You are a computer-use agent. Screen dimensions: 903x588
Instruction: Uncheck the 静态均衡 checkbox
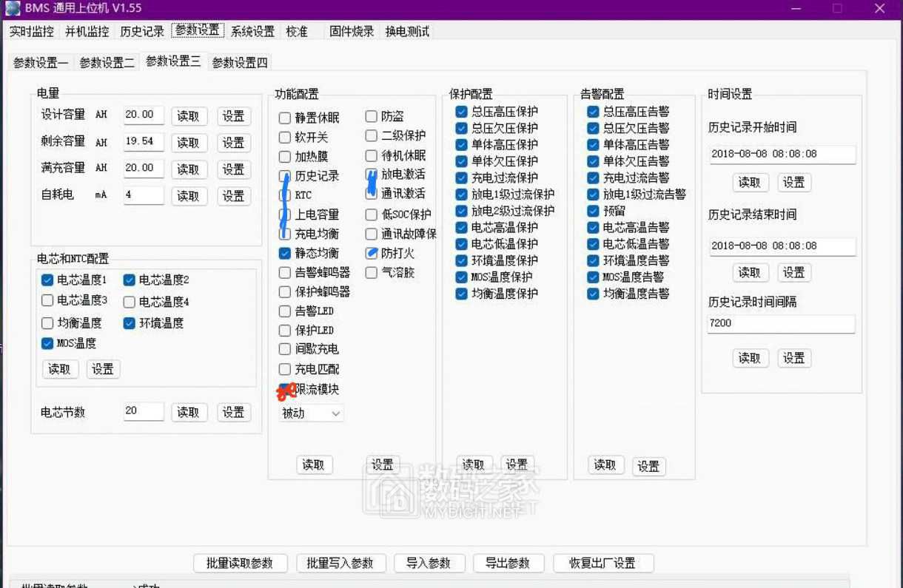(x=285, y=253)
